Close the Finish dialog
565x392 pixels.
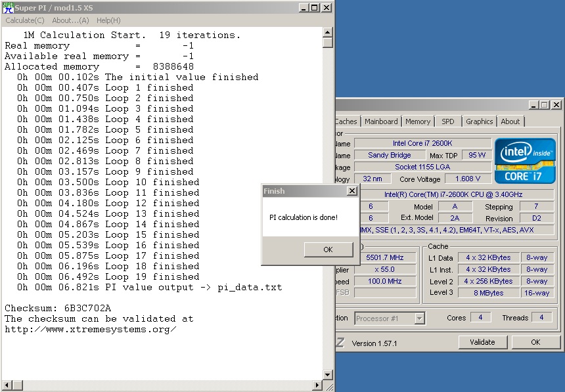(x=352, y=190)
